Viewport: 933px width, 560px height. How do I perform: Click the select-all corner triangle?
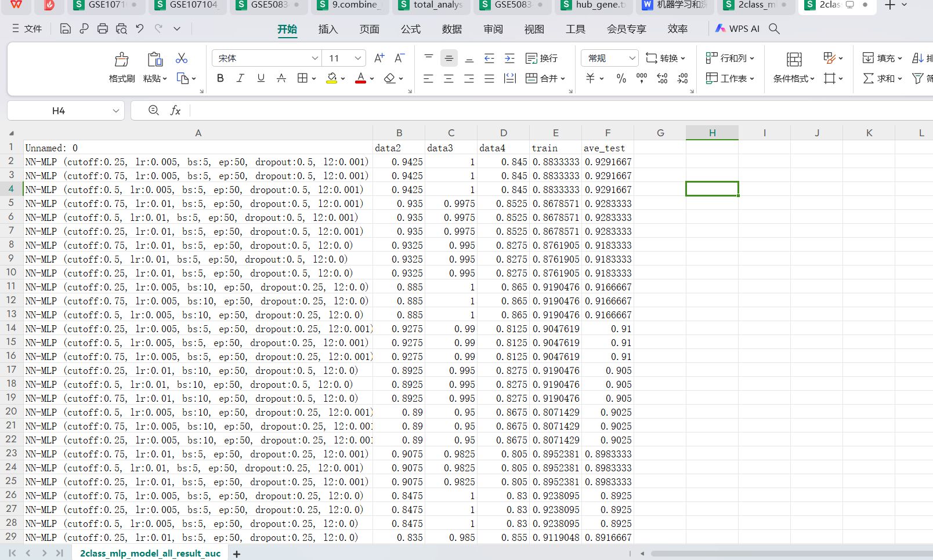(11, 133)
